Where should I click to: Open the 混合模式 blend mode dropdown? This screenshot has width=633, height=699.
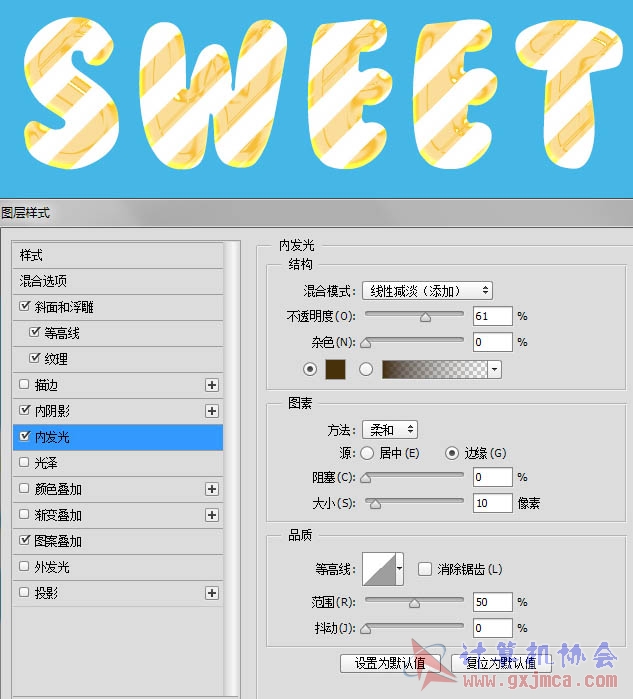[x=427, y=291]
